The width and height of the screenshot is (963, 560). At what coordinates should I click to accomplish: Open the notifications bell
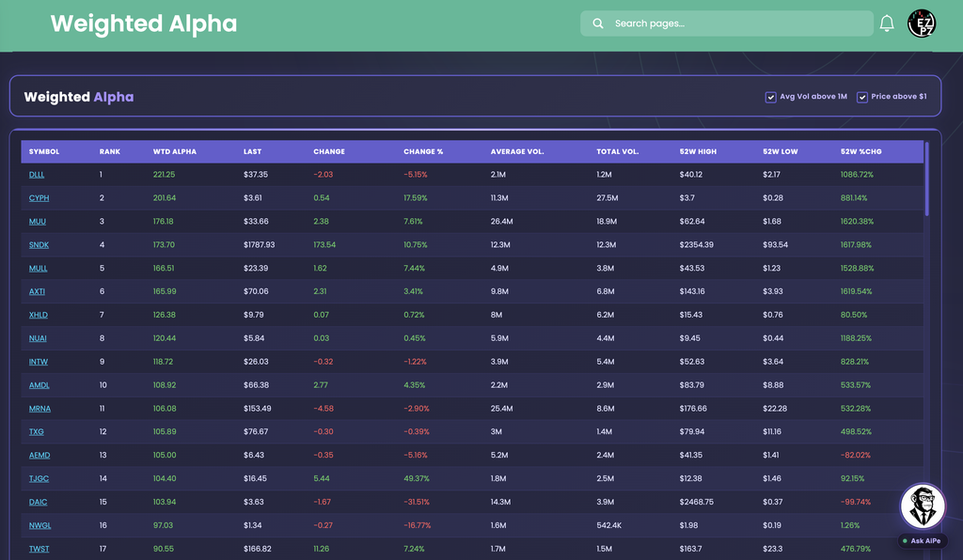click(x=886, y=23)
